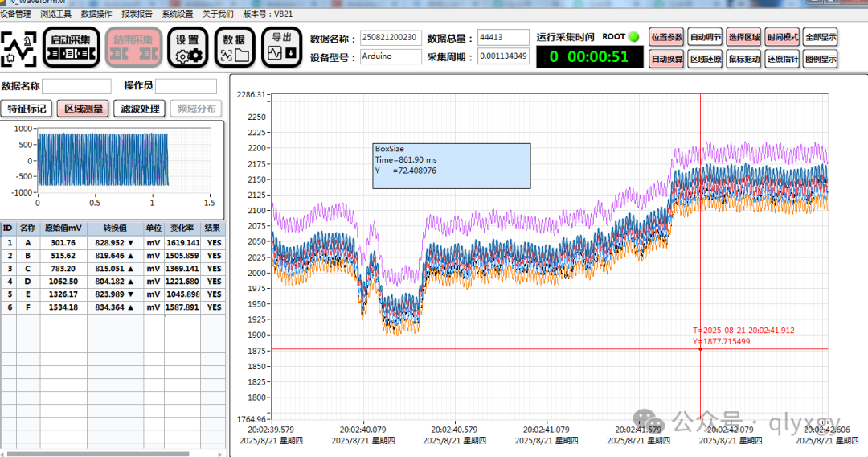
Task: Select channel B name cell in table
Action: 27,256
